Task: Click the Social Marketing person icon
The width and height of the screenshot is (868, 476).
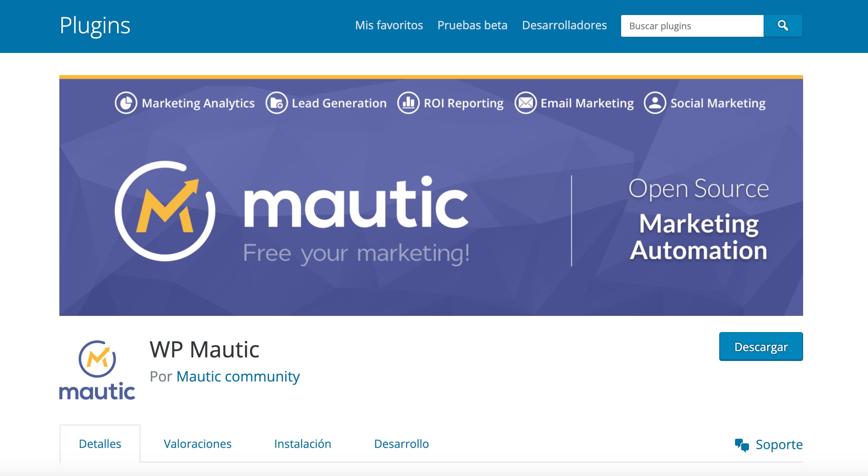Action: tap(655, 103)
